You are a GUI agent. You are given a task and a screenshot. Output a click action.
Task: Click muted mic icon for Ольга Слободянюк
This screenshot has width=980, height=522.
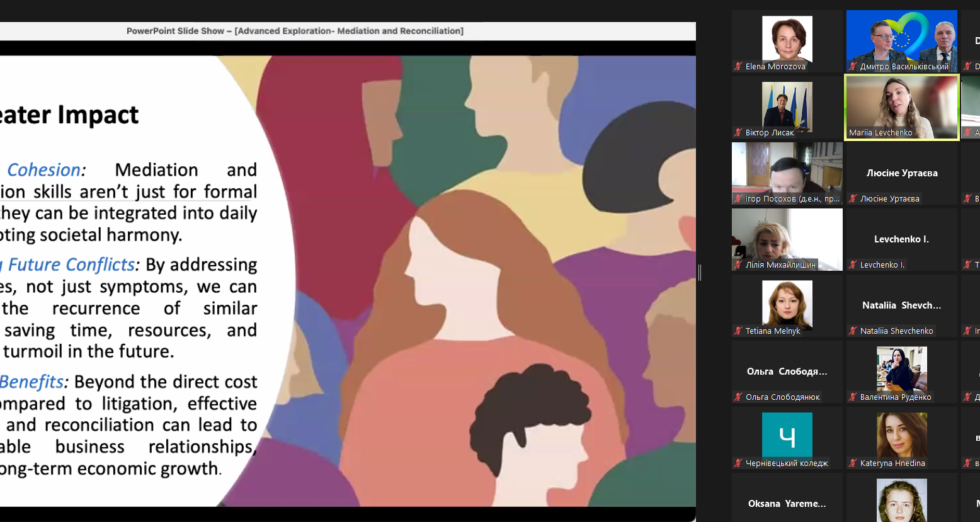[738, 397]
